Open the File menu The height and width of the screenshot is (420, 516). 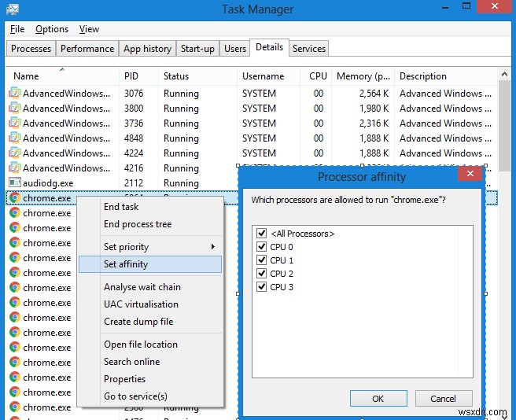(x=17, y=29)
